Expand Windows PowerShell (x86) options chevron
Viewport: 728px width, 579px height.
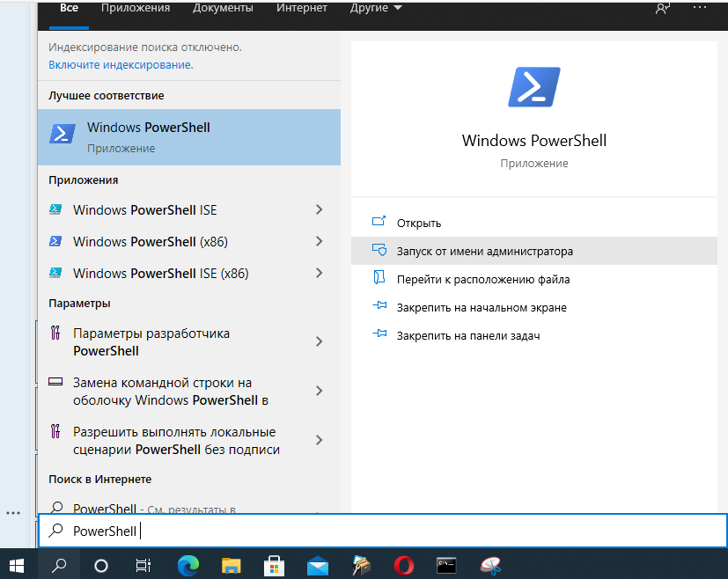[319, 241]
